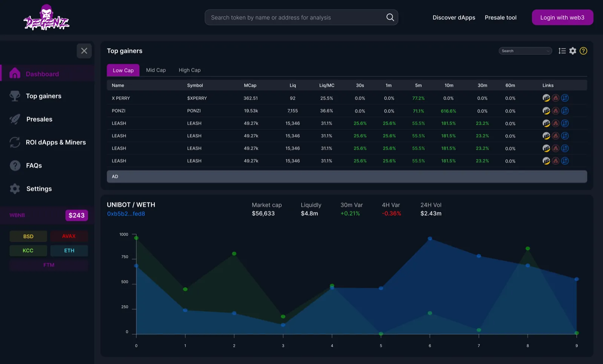603x364 pixels.
Task: Select the BSD chain button
Action: click(x=28, y=236)
